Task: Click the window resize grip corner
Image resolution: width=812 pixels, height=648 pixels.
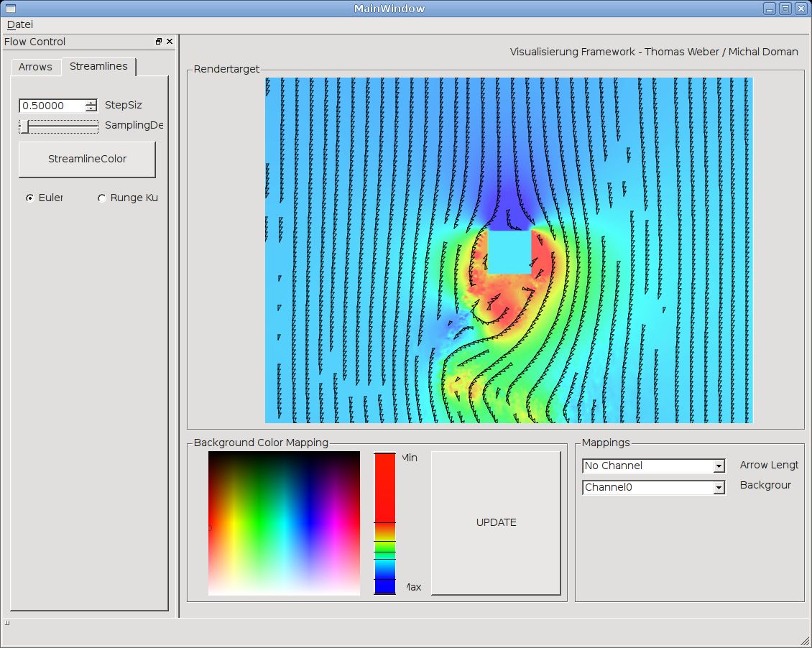Action: click(805, 641)
